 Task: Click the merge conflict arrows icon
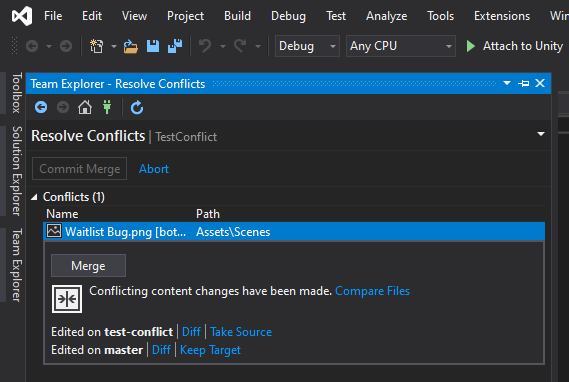(x=67, y=299)
